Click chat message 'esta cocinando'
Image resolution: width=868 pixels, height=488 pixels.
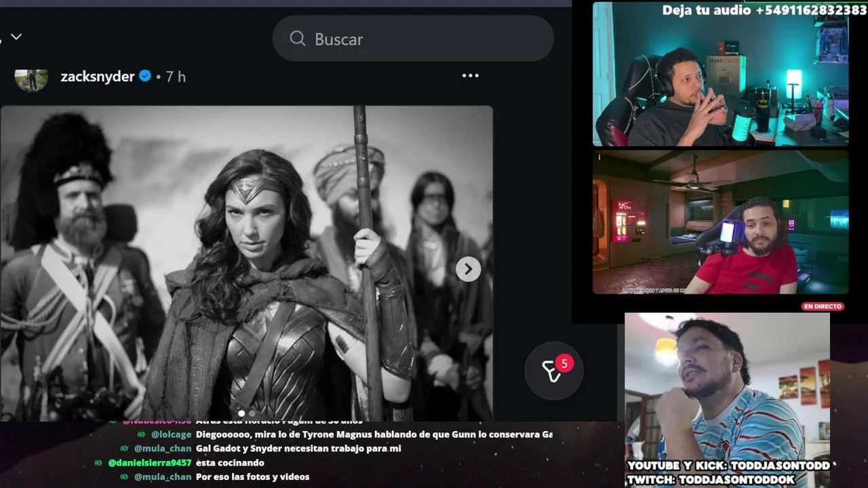click(x=230, y=463)
